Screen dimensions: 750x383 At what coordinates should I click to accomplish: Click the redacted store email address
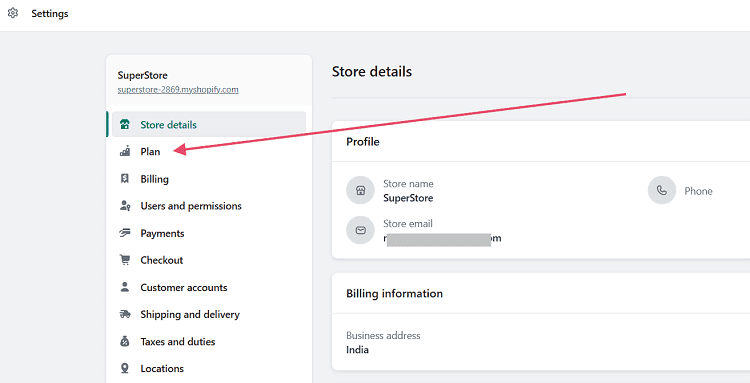(x=442, y=238)
